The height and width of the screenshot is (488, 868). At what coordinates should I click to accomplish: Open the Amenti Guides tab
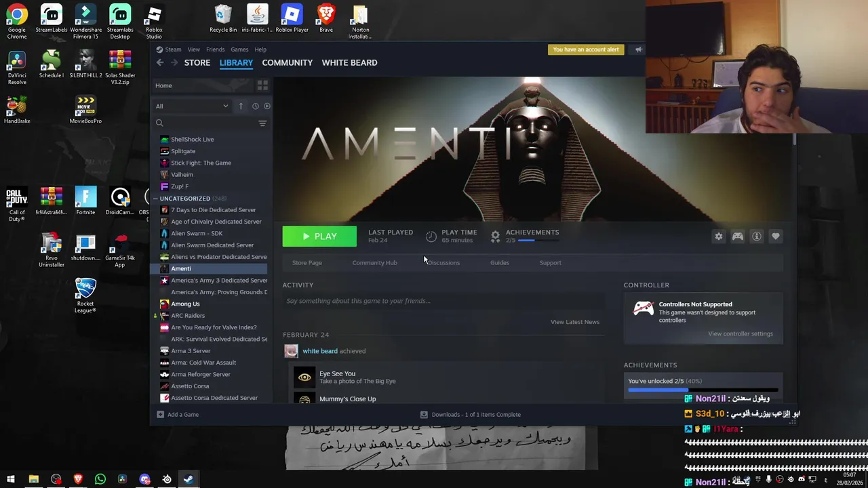pos(500,262)
